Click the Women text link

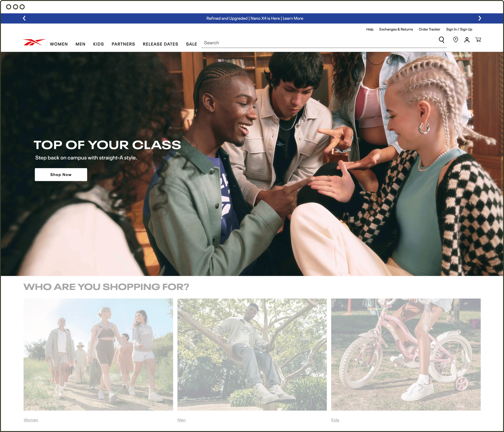coord(31,420)
